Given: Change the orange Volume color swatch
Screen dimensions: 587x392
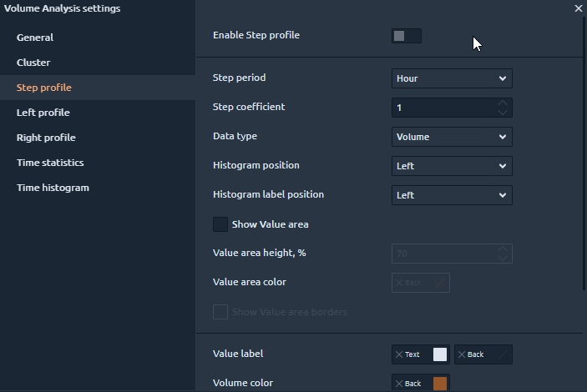Looking at the screenshot, I should [439, 384].
